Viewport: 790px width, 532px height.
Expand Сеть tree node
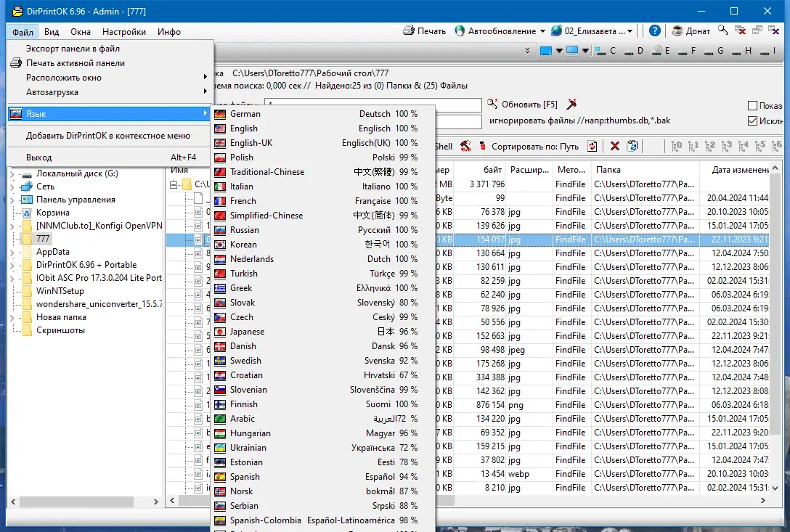pyautogui.click(x=12, y=187)
